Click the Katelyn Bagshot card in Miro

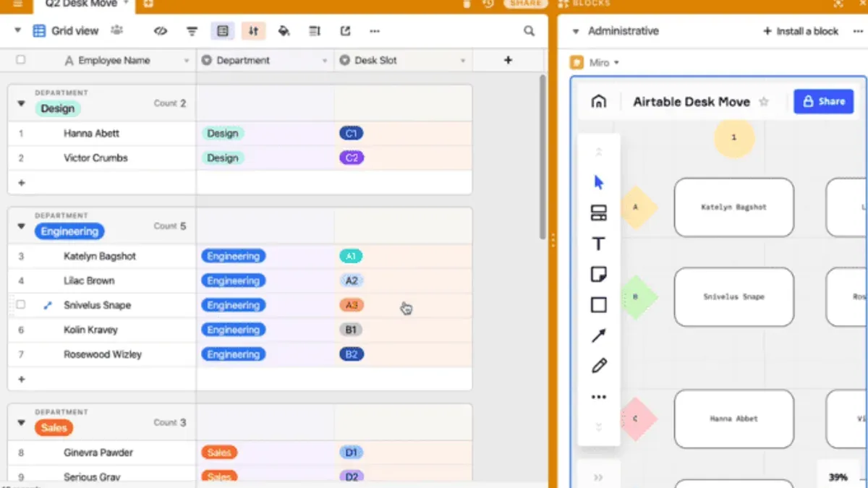733,207
